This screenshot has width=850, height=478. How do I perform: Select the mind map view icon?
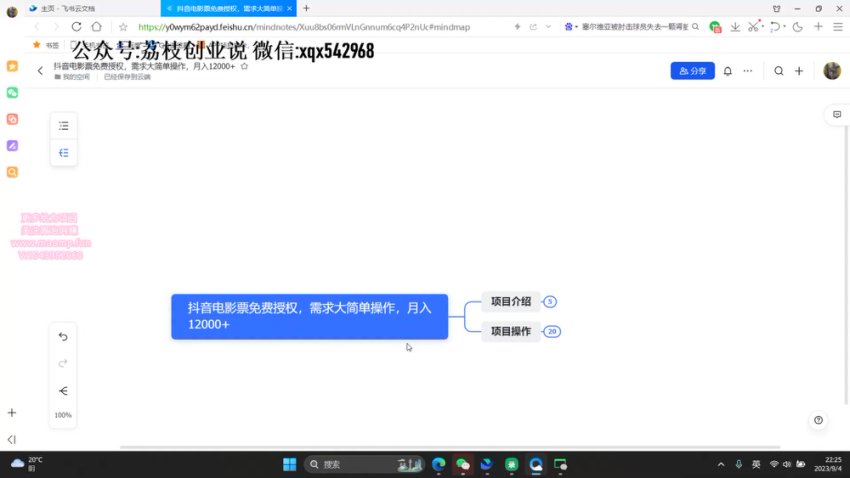coord(64,153)
